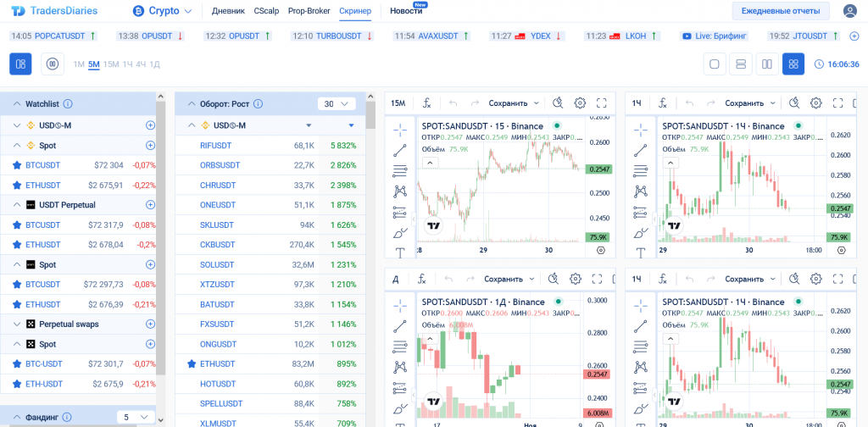The image size is (868, 427).
Task: Open the Фандинг count dropdown showing 5
Action: (136, 417)
